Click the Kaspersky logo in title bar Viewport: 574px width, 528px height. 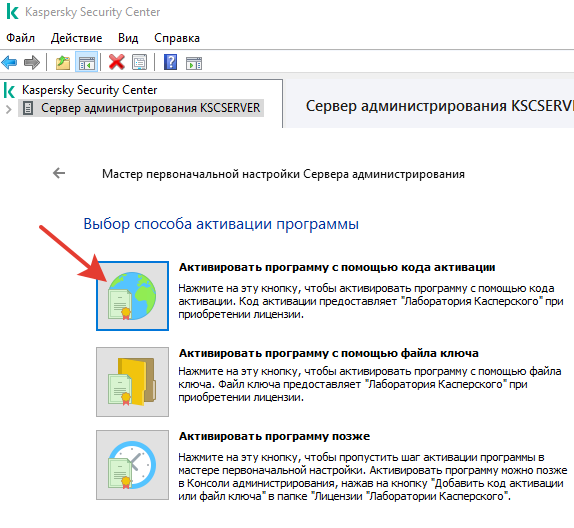click(12, 11)
